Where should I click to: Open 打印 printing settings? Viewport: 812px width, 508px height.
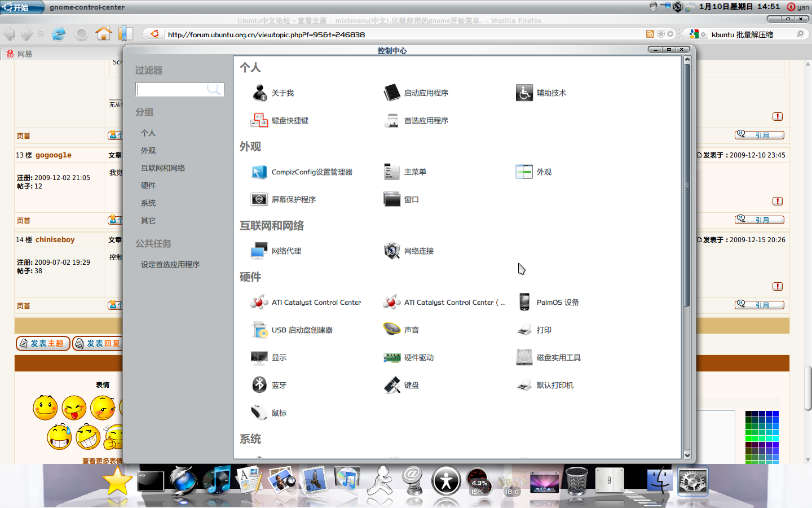533,330
